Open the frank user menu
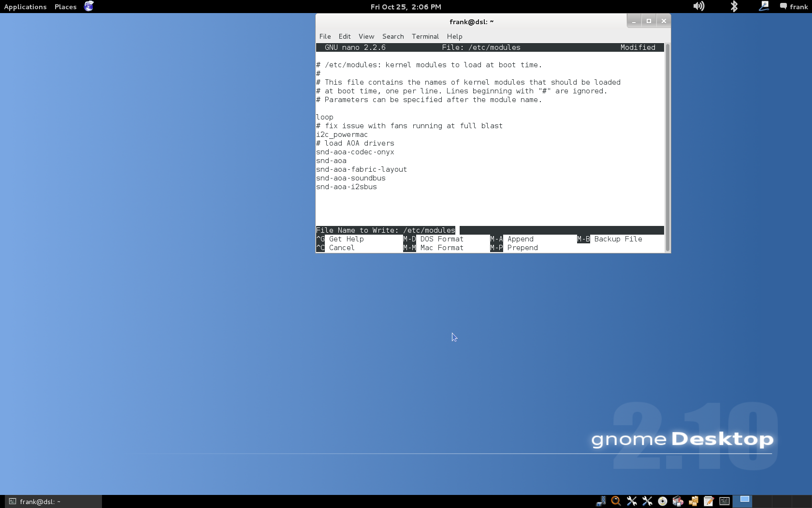The height and width of the screenshot is (508, 812). pyautogui.click(x=794, y=7)
